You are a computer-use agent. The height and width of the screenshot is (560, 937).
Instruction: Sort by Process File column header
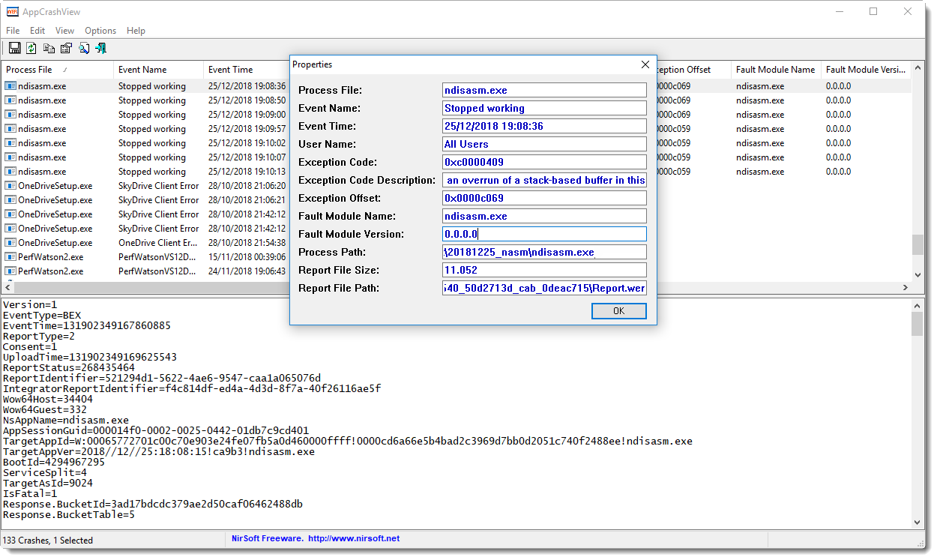click(58, 70)
